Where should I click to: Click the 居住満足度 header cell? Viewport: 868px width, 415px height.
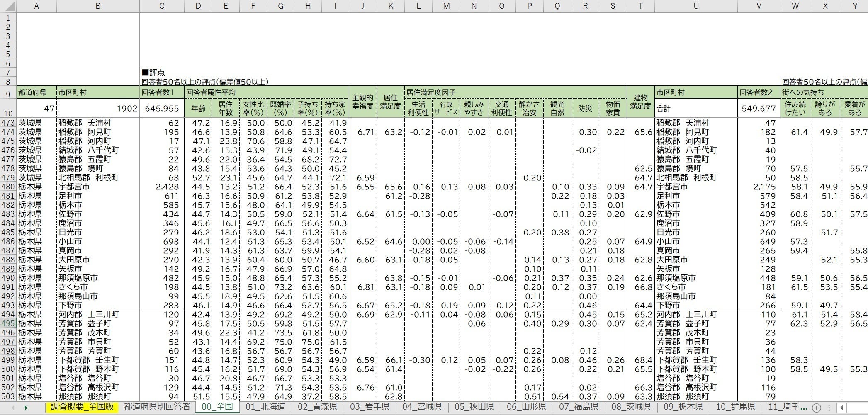coord(390,102)
